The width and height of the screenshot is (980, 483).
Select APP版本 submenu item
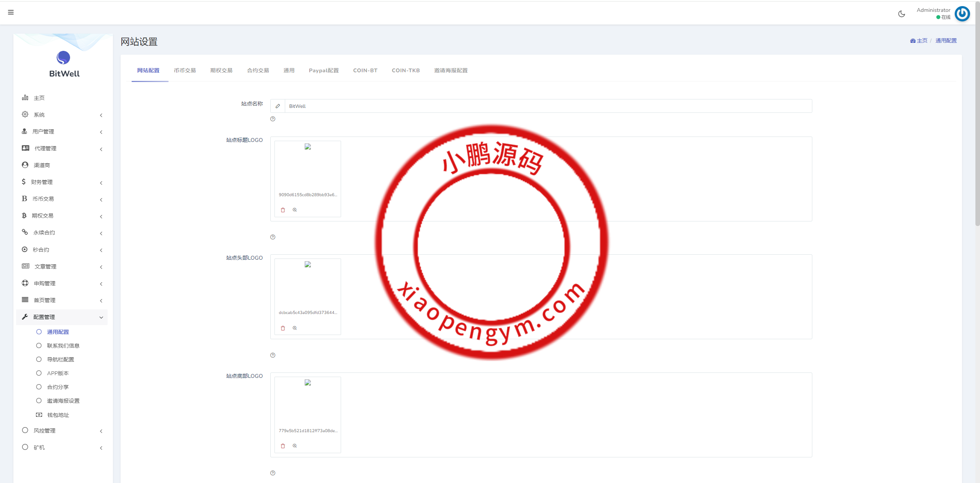(x=58, y=373)
